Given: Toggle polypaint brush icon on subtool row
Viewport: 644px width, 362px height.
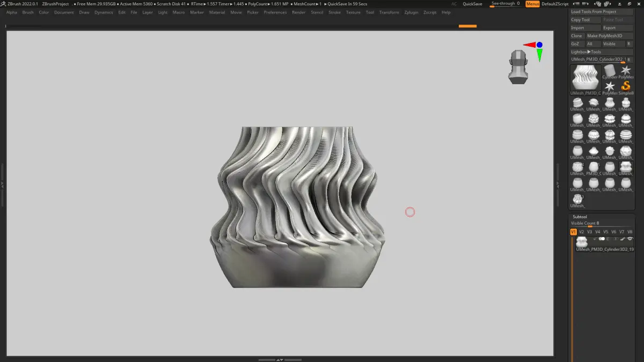Looking at the screenshot, I should click(x=623, y=239).
